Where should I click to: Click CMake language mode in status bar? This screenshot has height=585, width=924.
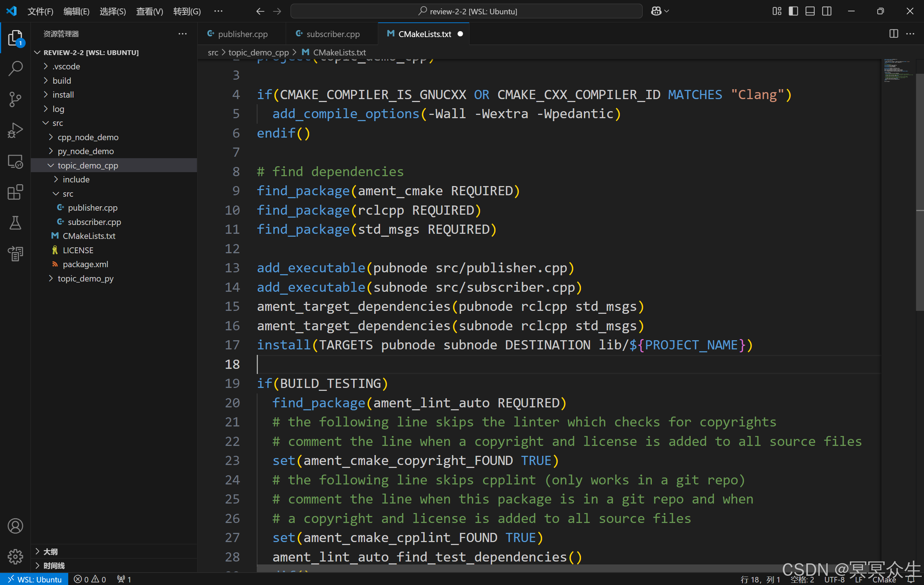pos(884,579)
